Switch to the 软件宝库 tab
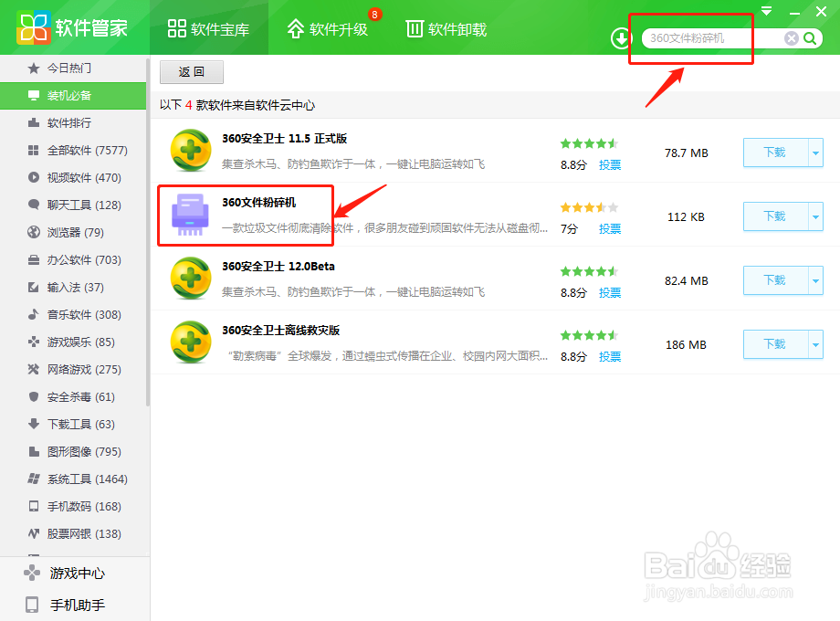Image resolution: width=840 pixels, height=621 pixels. 208,29
